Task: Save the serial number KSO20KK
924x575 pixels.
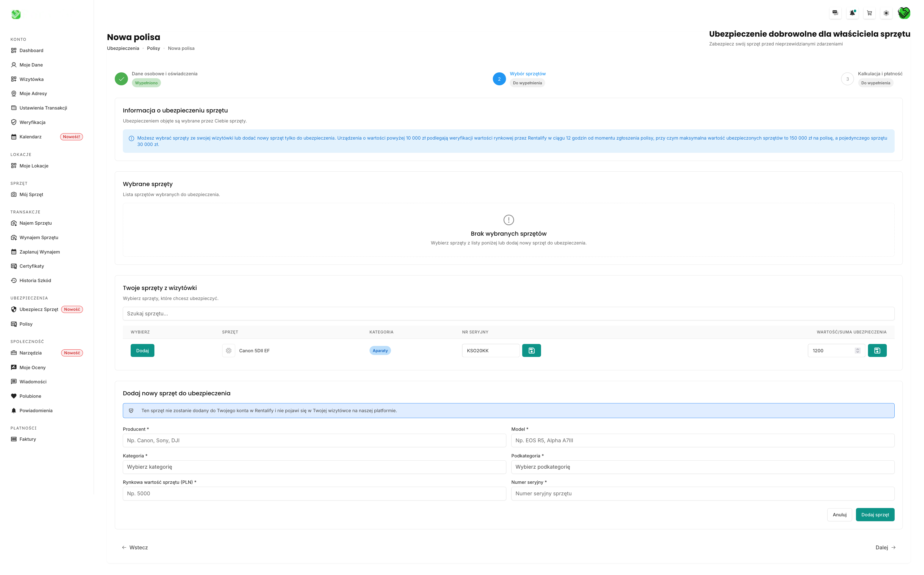Action: (531, 351)
